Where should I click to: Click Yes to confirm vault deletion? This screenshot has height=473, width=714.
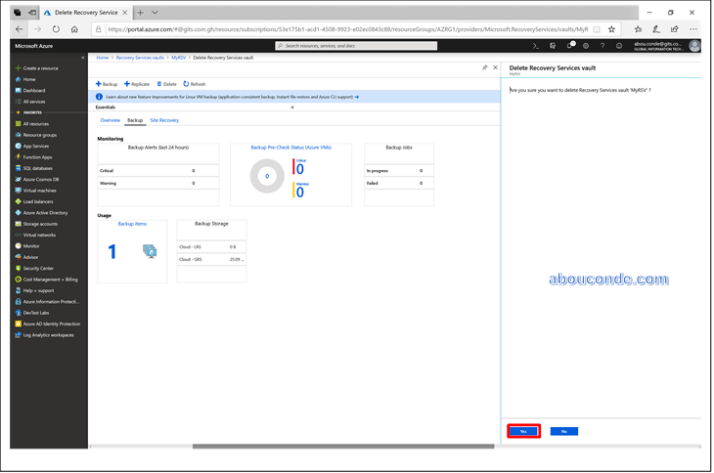(523, 431)
